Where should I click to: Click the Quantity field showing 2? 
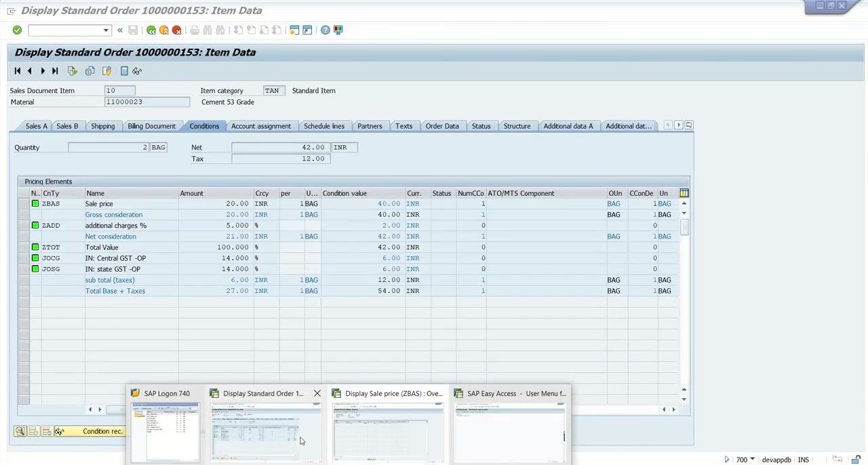coord(108,147)
